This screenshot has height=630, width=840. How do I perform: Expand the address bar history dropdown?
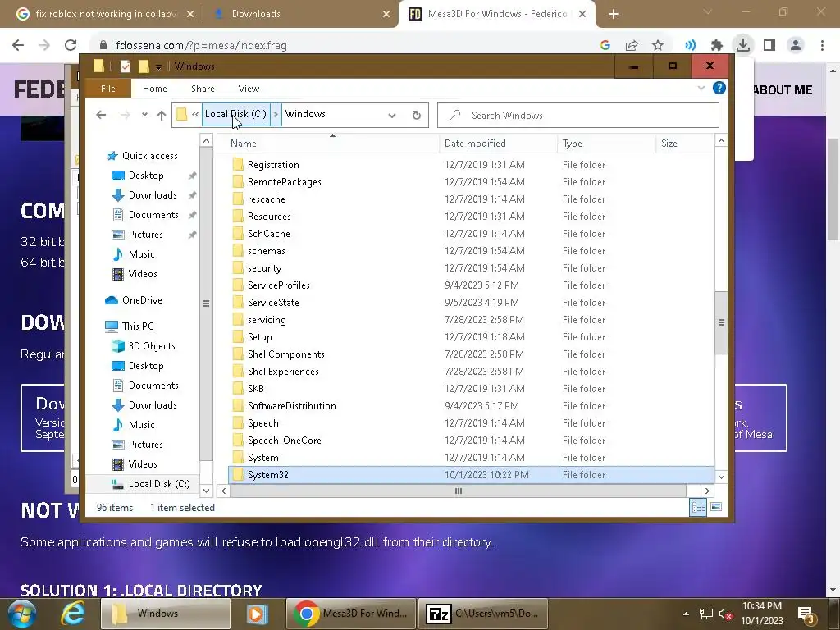point(392,115)
